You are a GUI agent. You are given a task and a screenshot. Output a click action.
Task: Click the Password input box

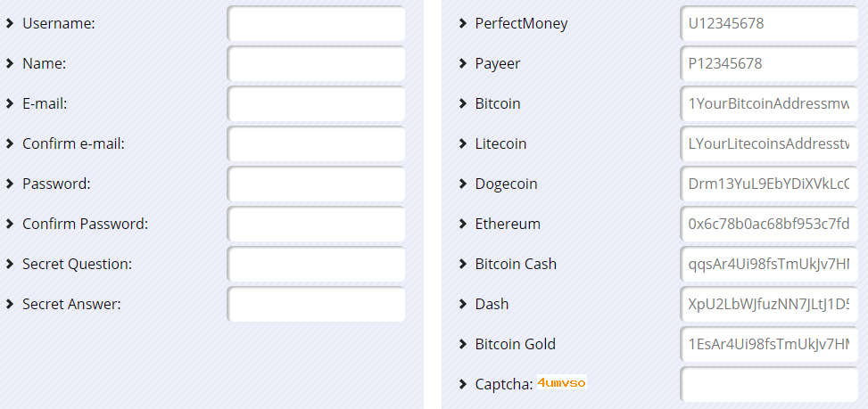click(x=316, y=184)
